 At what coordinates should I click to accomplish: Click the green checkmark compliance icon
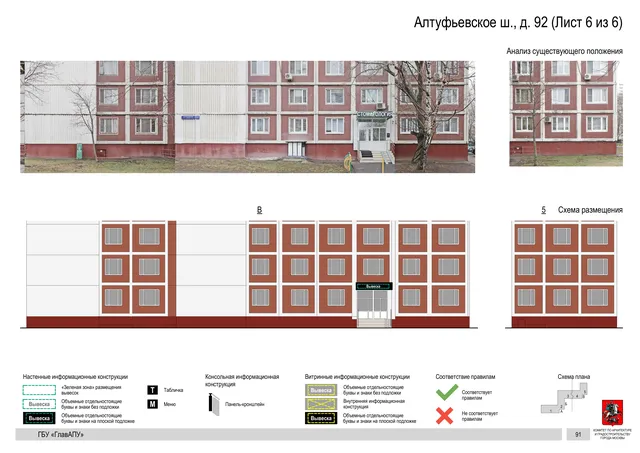click(447, 392)
